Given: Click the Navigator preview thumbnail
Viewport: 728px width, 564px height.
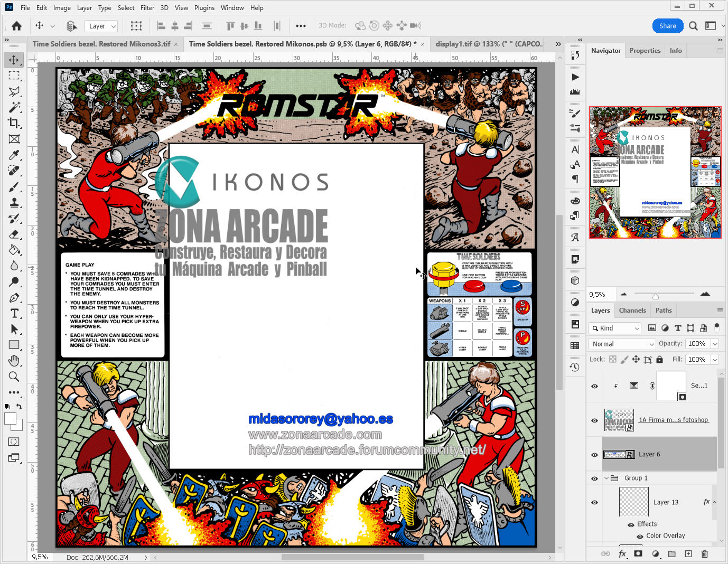Looking at the screenshot, I should pos(655,172).
